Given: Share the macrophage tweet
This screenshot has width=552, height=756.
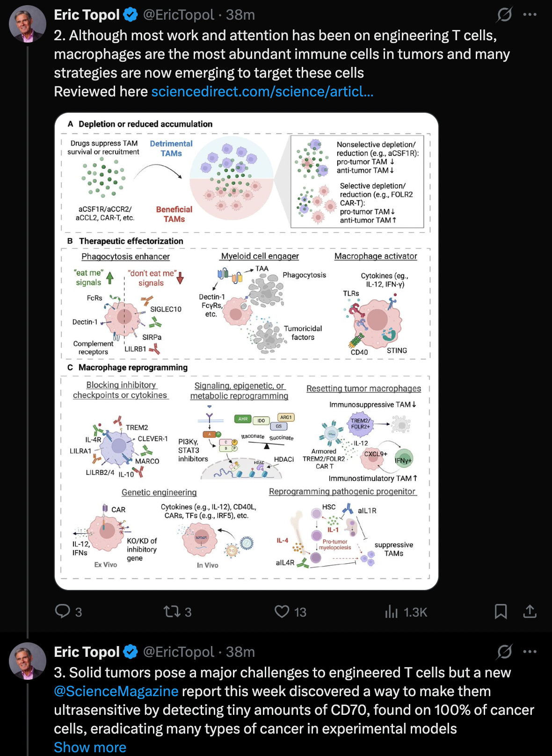Looking at the screenshot, I should (530, 611).
